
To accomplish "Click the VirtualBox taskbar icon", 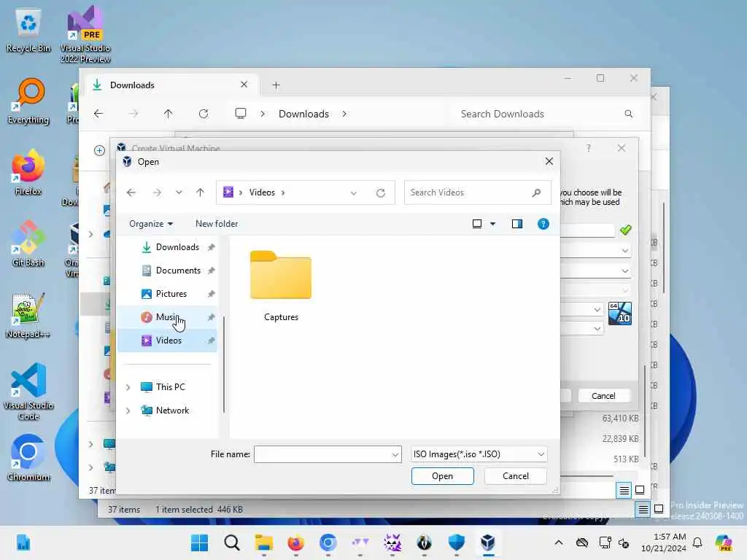I will tap(488, 542).
